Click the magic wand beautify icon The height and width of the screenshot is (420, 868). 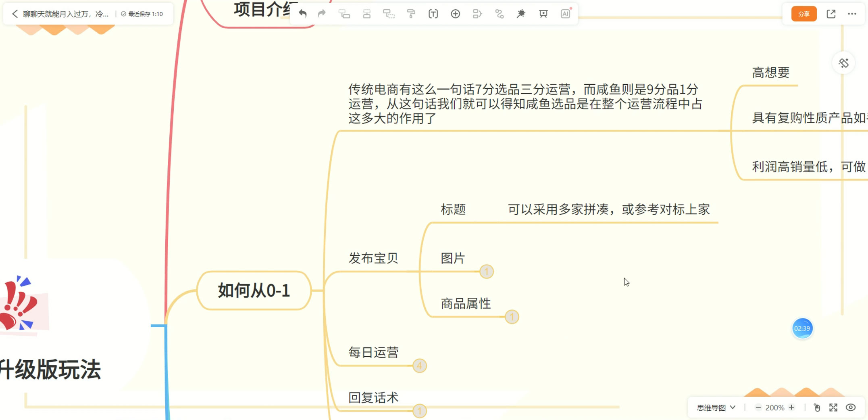(521, 14)
